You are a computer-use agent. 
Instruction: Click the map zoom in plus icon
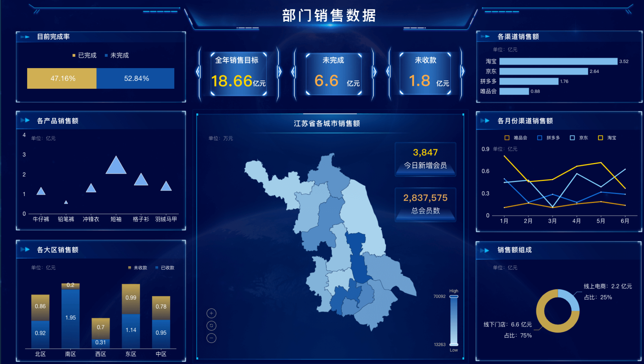click(211, 313)
